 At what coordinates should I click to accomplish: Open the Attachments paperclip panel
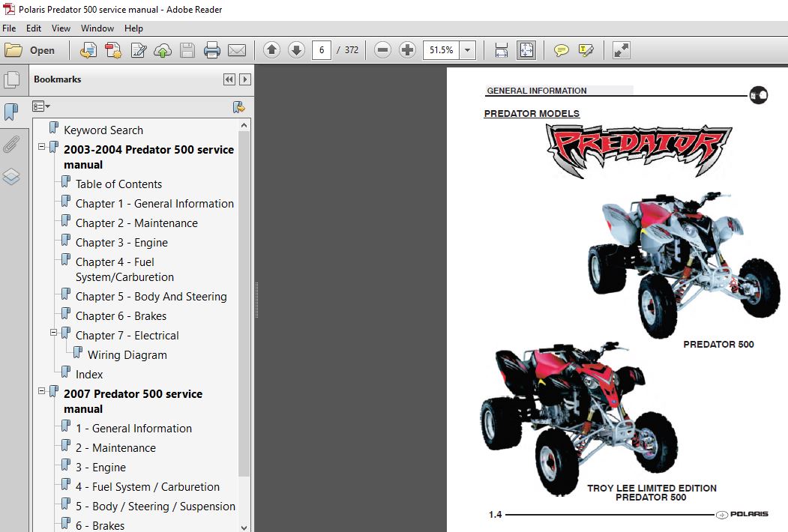coord(11,144)
